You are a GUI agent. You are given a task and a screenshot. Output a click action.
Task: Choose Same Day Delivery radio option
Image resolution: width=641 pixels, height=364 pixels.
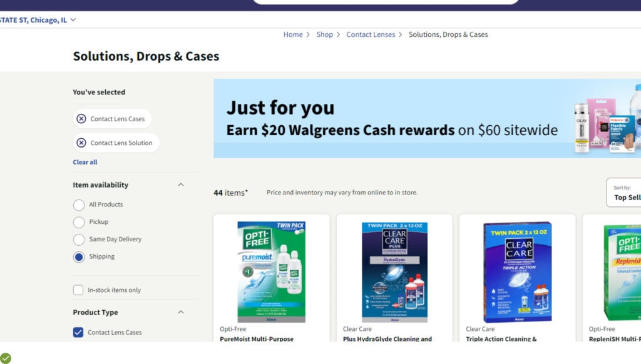pos(79,240)
